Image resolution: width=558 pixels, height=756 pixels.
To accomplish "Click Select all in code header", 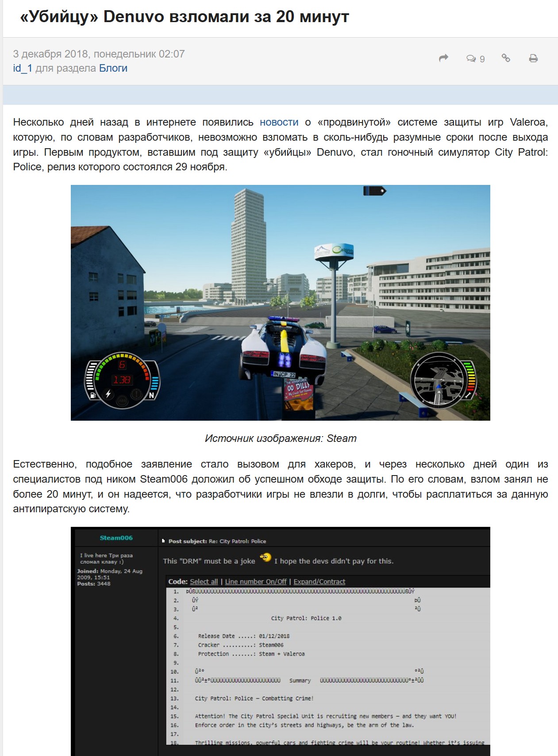I will (204, 582).
